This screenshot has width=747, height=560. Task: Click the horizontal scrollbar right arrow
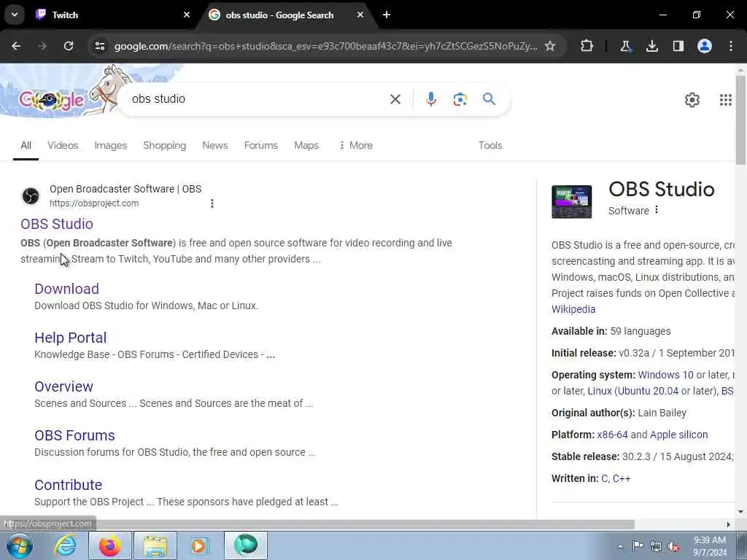tap(728, 524)
